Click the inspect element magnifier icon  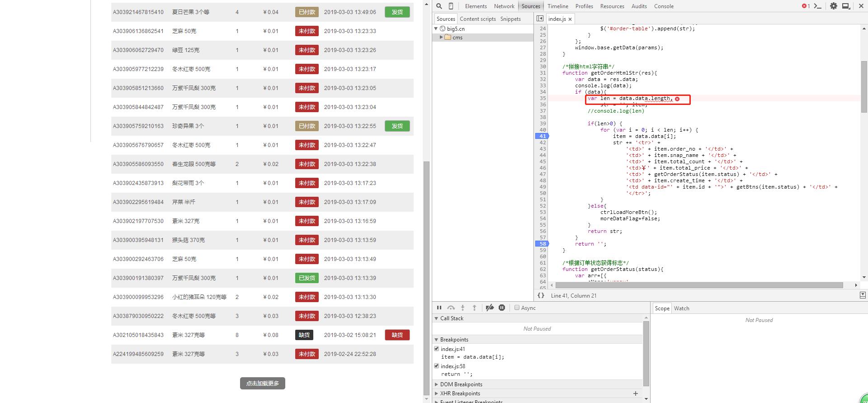(439, 6)
